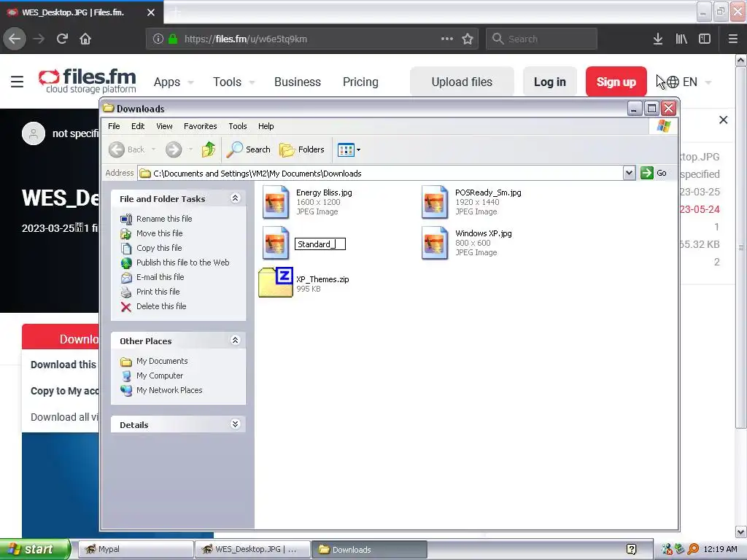Image resolution: width=747 pixels, height=560 pixels.
Task: Open the browser hamburger menu
Action: point(733,39)
